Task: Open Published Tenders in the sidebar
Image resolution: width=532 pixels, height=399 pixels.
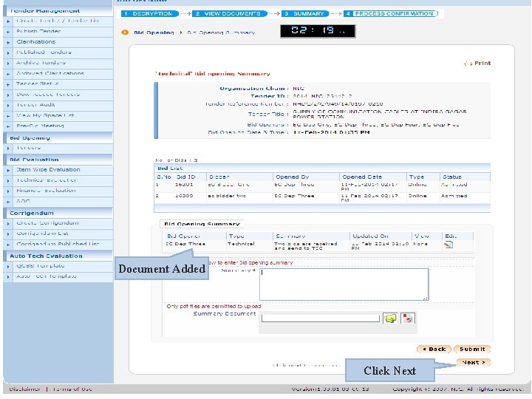Action: (x=44, y=52)
